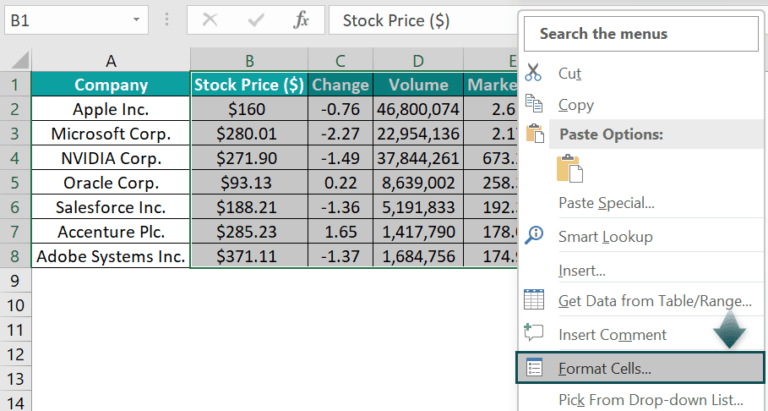Click the Salesforce Inc. cell
Screen dimensions: 768x411
(x=111, y=207)
